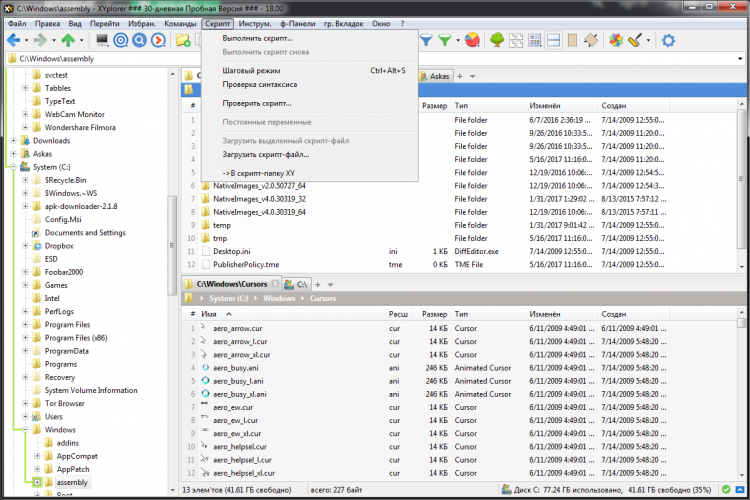
Task: Toggle the dual pane icon
Action: 553,40
